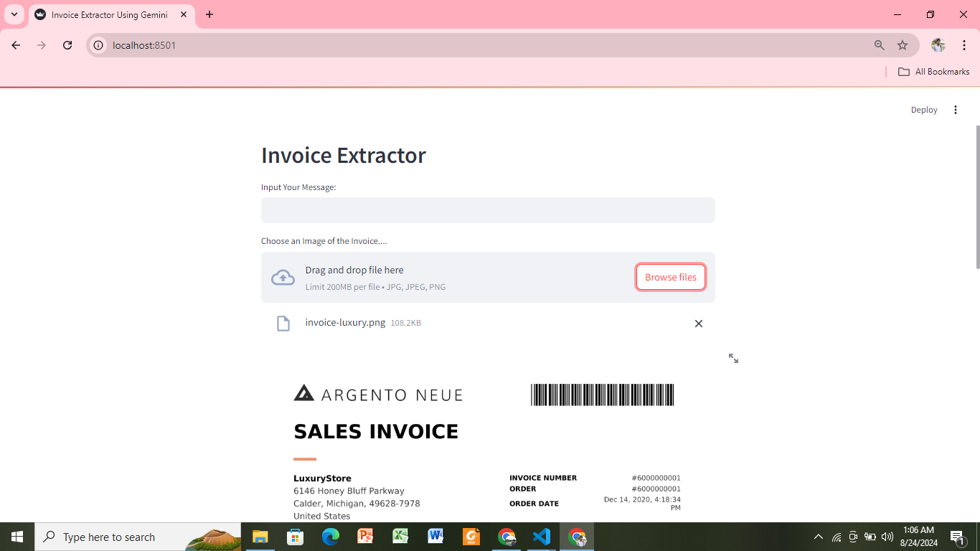The height and width of the screenshot is (551, 980).
Task: Launch Visual Studio Code from the taskbar
Action: click(541, 536)
